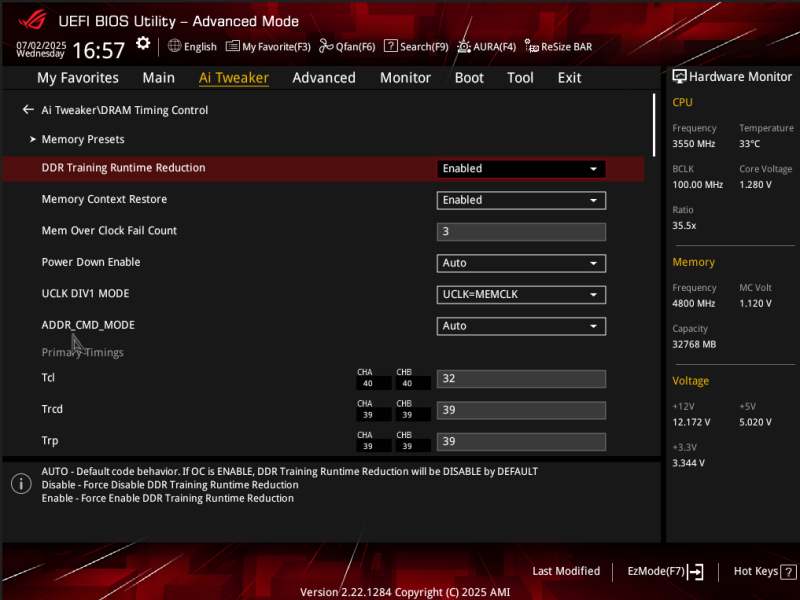800x600 pixels.
Task: Click the Trp label
Action: coord(49,441)
